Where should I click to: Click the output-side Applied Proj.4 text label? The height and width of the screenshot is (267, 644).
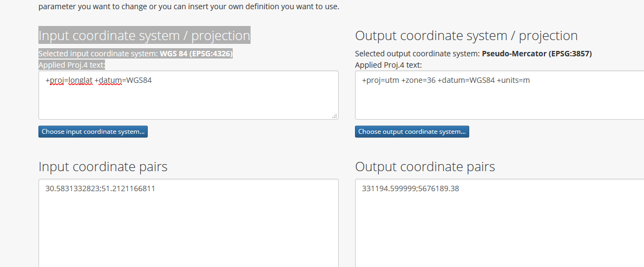[x=388, y=65]
